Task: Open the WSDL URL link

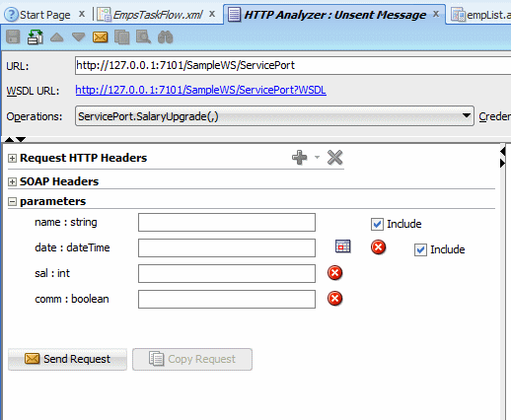Action: click(x=200, y=90)
